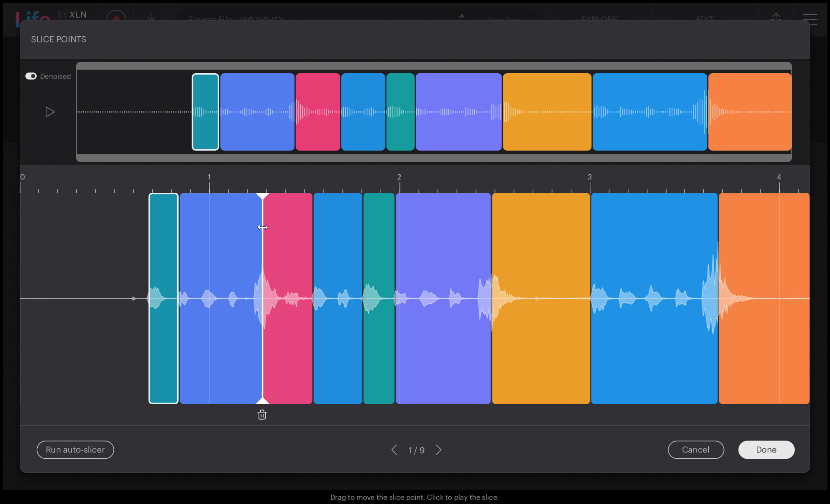
Task: Select the purple slice in overview strip
Action: pyautogui.click(x=458, y=112)
